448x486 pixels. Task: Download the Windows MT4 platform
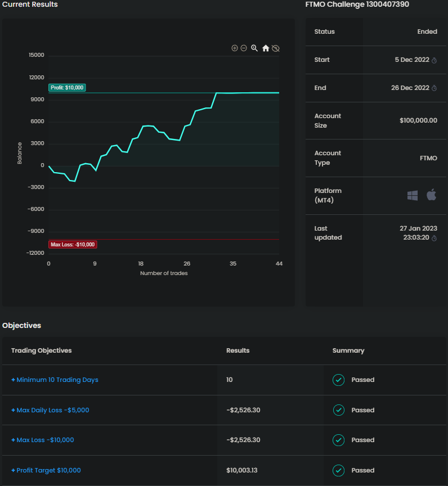tap(413, 195)
